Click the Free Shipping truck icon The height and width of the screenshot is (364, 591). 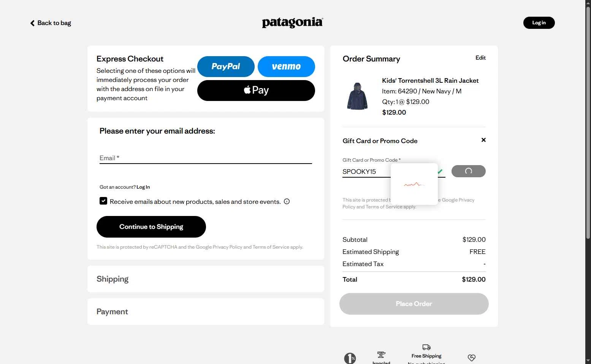[426, 347]
